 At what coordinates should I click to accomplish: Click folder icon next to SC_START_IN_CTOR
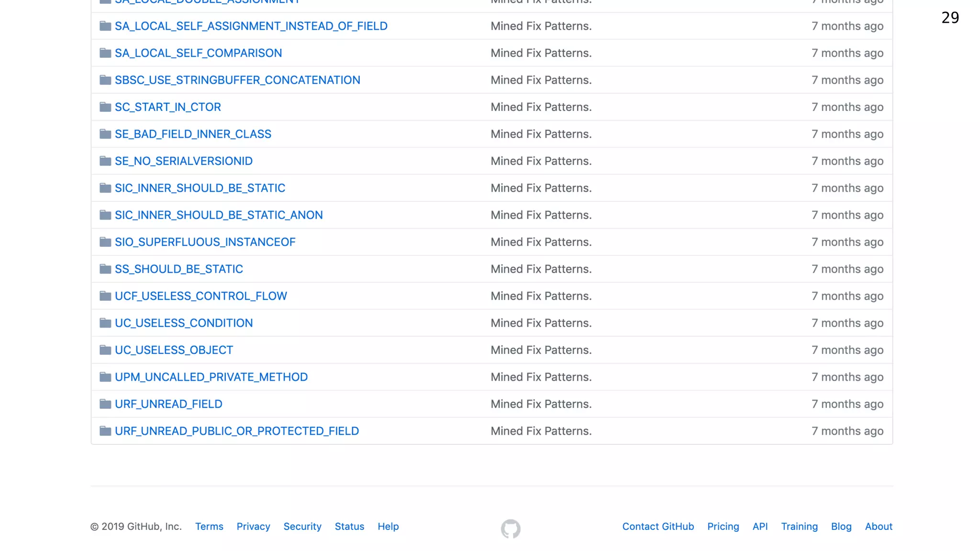[x=105, y=107]
